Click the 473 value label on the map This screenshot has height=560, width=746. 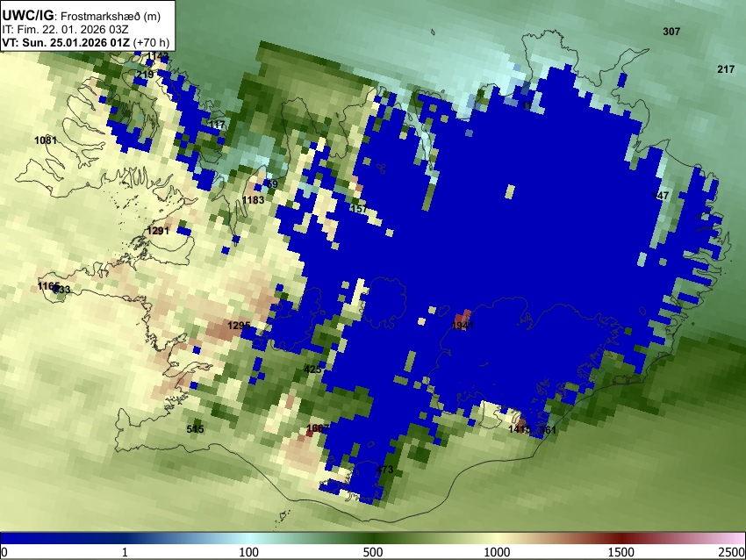point(384,470)
